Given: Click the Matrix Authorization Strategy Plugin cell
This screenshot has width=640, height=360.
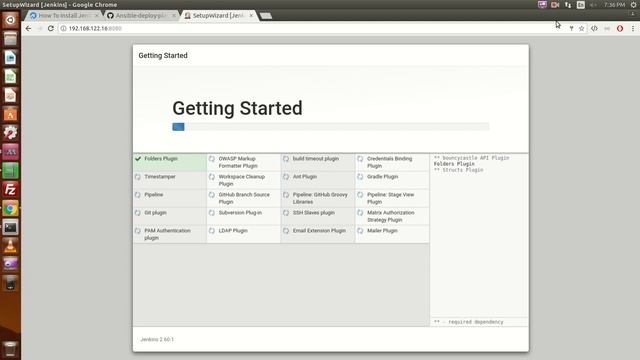Looking at the screenshot, I should [x=392, y=216].
